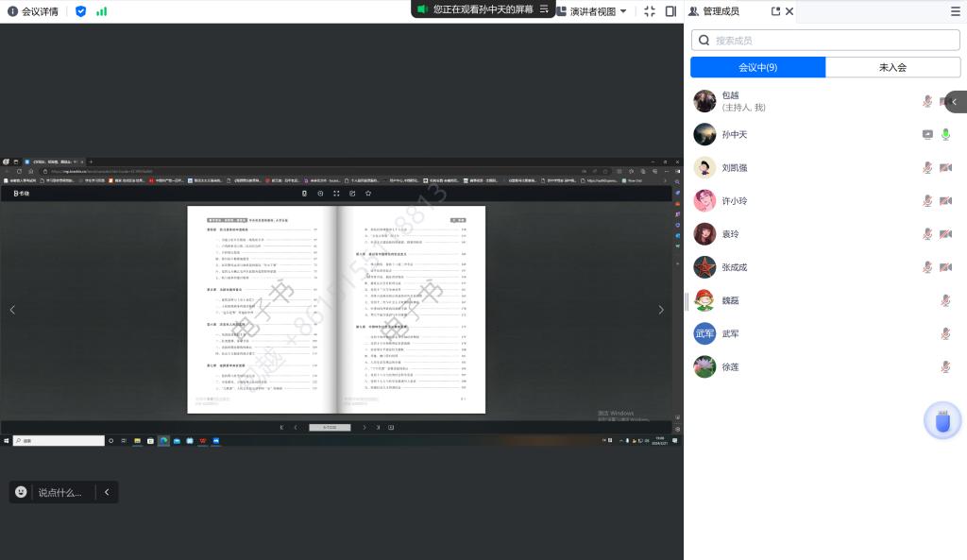
Task: Click the floating blue assistant button
Action: (x=942, y=420)
